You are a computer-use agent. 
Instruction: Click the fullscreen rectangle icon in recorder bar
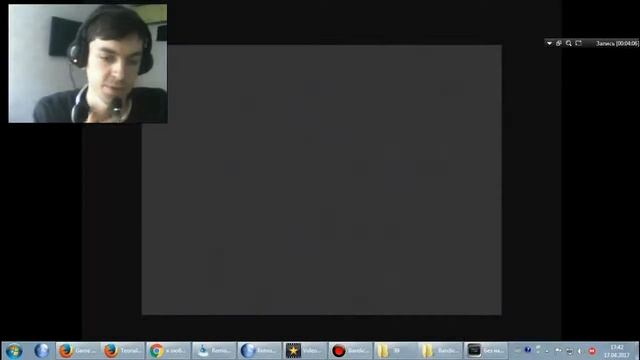click(578, 43)
